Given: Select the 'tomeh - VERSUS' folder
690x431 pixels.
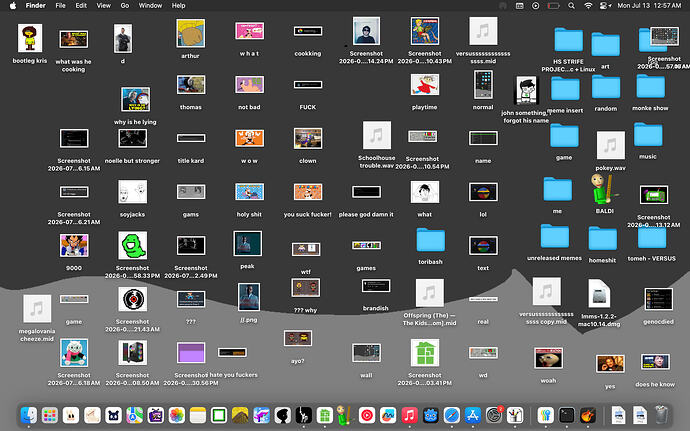Looking at the screenshot, I should pyautogui.click(x=652, y=237).
